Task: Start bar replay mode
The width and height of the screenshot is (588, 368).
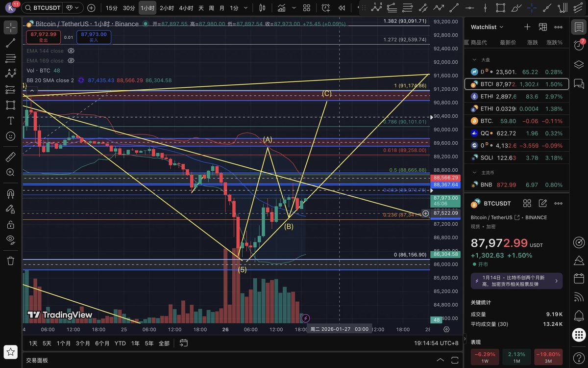Action: 342,8
